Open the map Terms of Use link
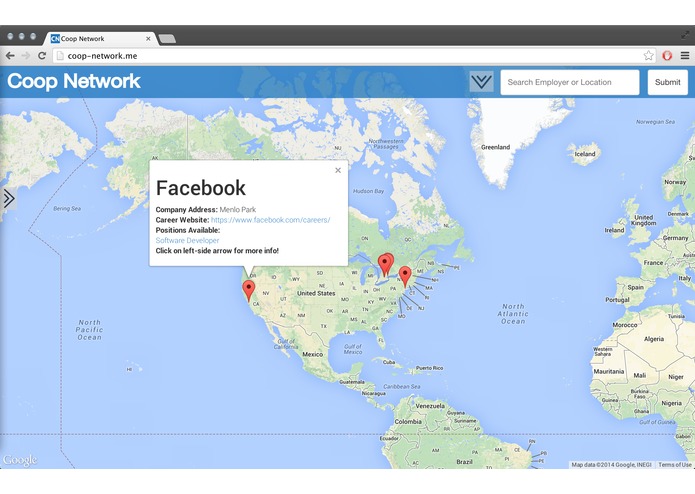Image resolution: width=695 pixels, height=494 pixels. tap(674, 465)
